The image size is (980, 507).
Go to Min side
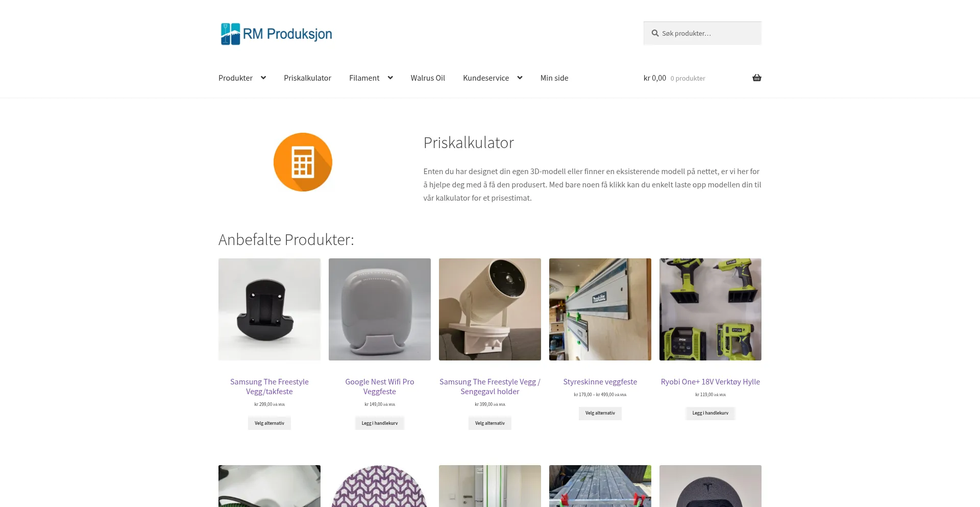point(554,78)
